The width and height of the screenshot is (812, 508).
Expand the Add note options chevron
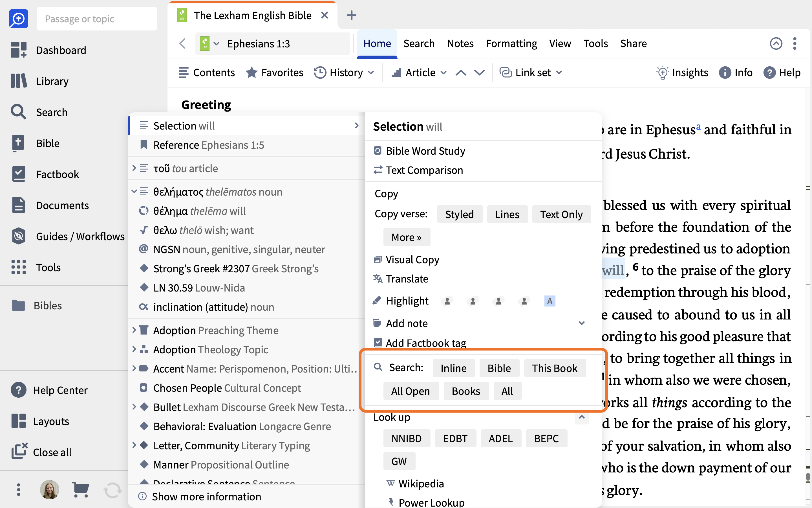pyautogui.click(x=582, y=323)
